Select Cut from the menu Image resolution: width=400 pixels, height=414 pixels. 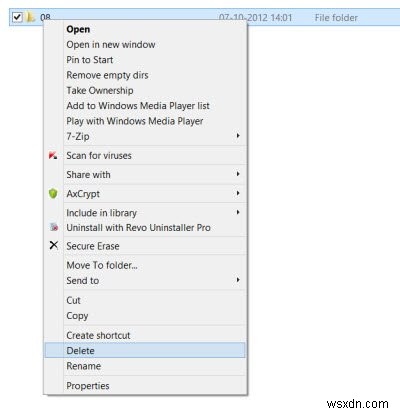[145, 300]
